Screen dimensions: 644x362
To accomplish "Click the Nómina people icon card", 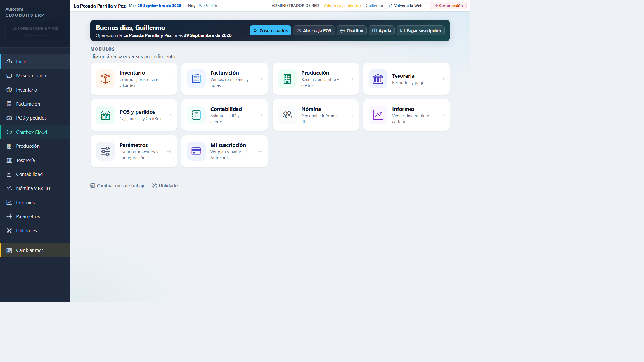I will (x=287, y=115).
